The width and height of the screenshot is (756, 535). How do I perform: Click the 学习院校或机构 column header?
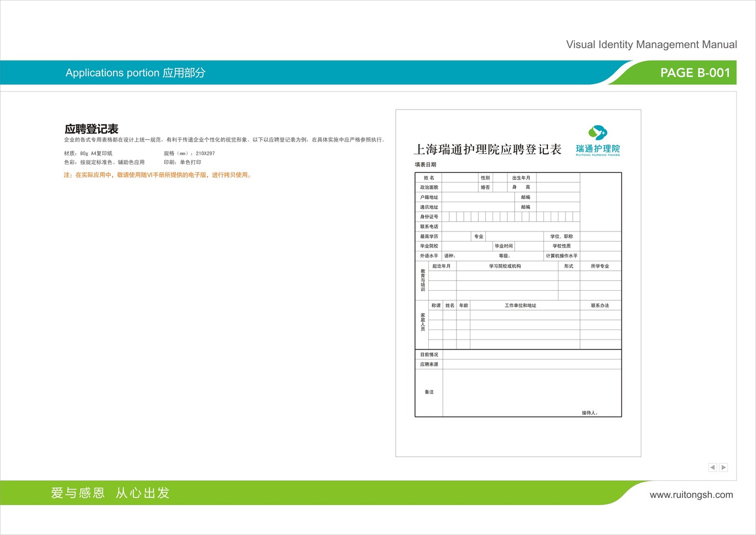pyautogui.click(x=505, y=266)
